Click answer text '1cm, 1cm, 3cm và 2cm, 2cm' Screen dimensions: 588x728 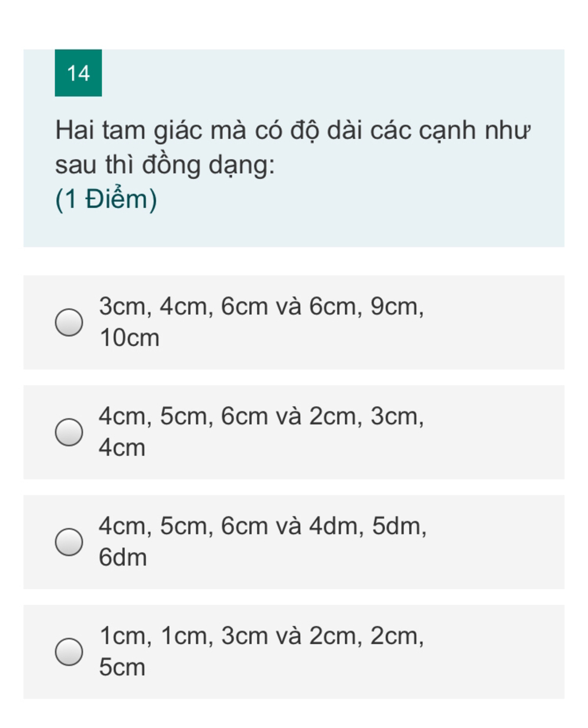(x=261, y=636)
